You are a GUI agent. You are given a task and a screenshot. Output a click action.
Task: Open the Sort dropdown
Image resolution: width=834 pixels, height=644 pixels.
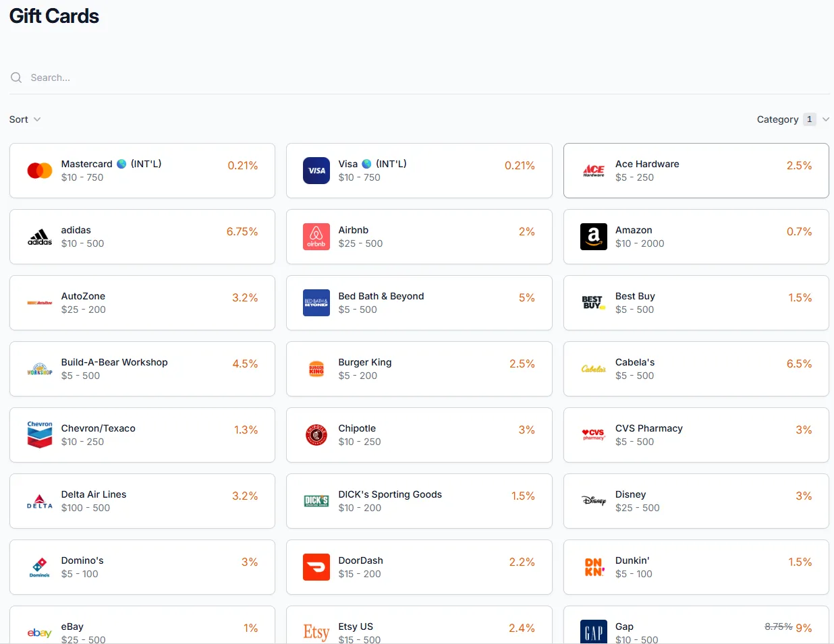tap(25, 119)
